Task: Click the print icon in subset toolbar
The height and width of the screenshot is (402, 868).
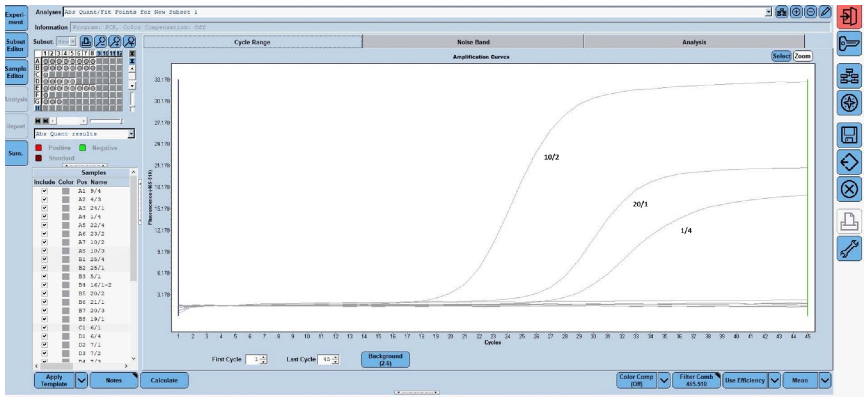Action: click(x=86, y=42)
